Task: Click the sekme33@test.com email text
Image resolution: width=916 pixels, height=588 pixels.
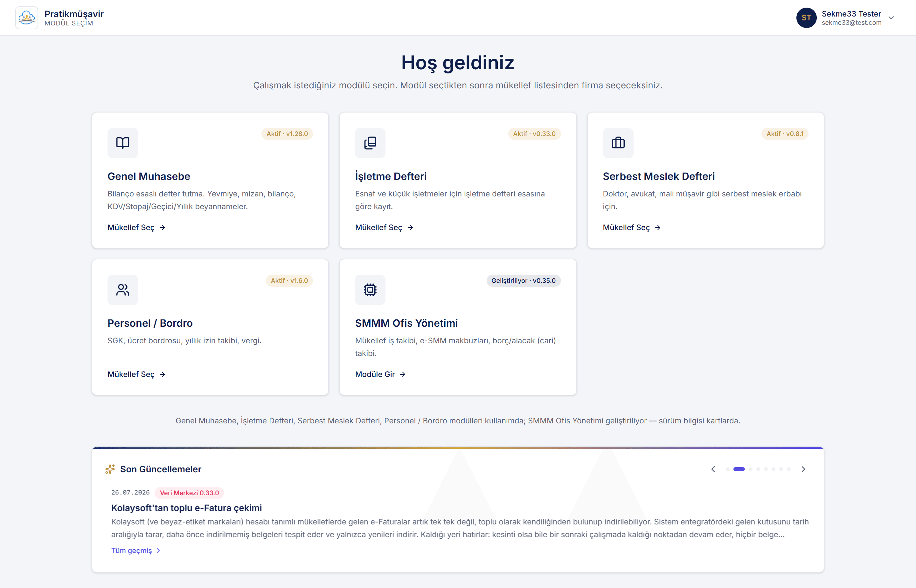Action: point(851,23)
